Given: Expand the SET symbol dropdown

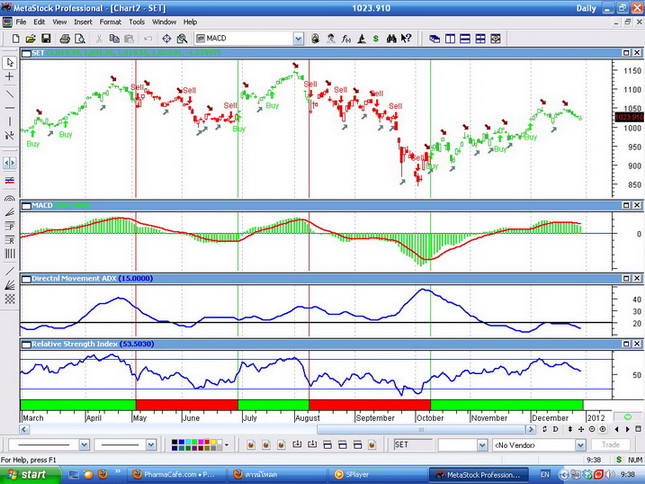Looking at the screenshot, I should click(481, 445).
